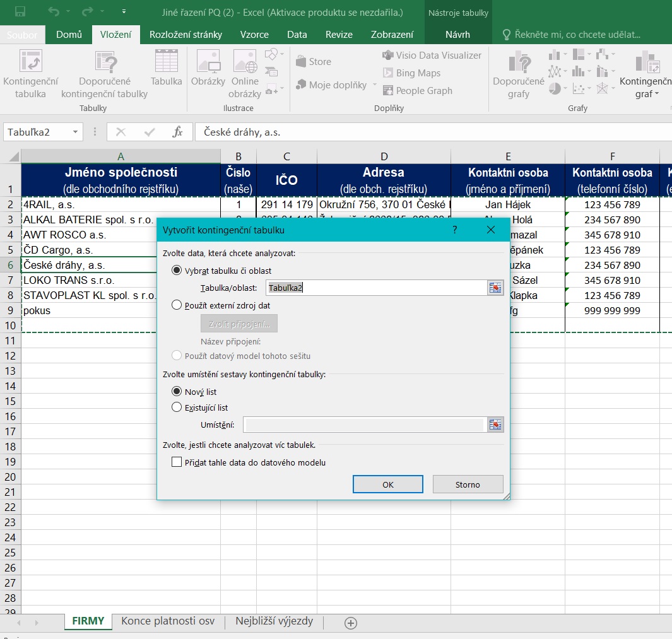Enable Přidat tahle data do datového modelu
The width and height of the screenshot is (672, 639).
(x=177, y=462)
